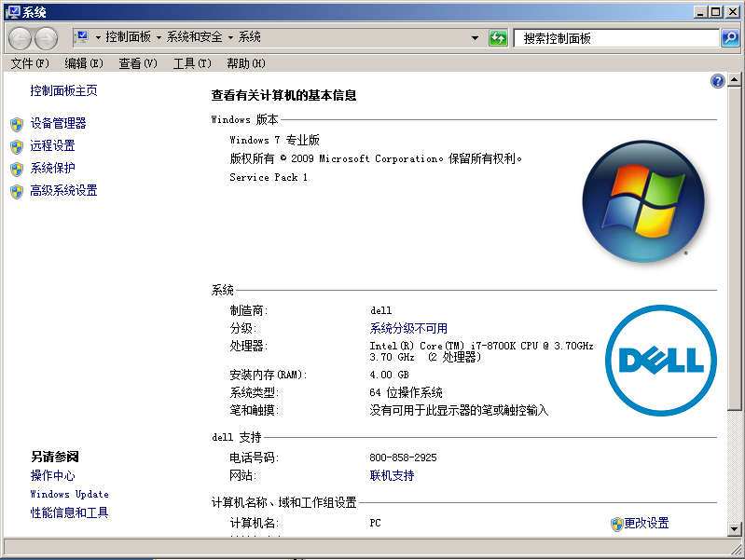Click the Service Pack 1 text
The width and height of the screenshot is (745, 560).
pos(269,178)
